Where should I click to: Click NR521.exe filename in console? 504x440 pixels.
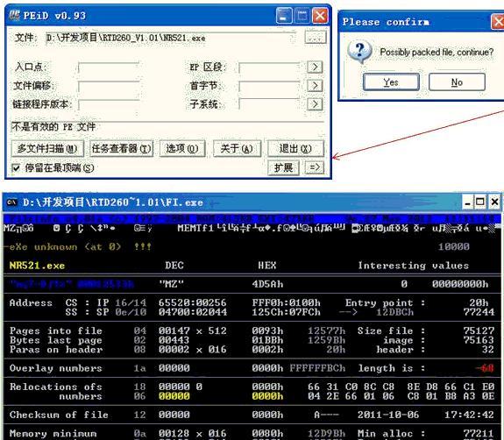[37, 266]
